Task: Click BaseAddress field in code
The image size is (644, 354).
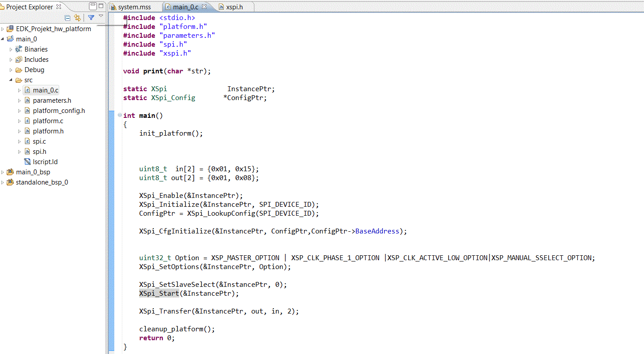Action: click(x=377, y=231)
